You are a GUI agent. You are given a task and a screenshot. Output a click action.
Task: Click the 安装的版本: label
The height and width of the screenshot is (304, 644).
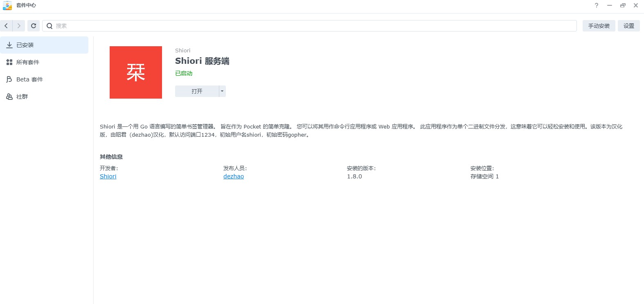[361, 168]
